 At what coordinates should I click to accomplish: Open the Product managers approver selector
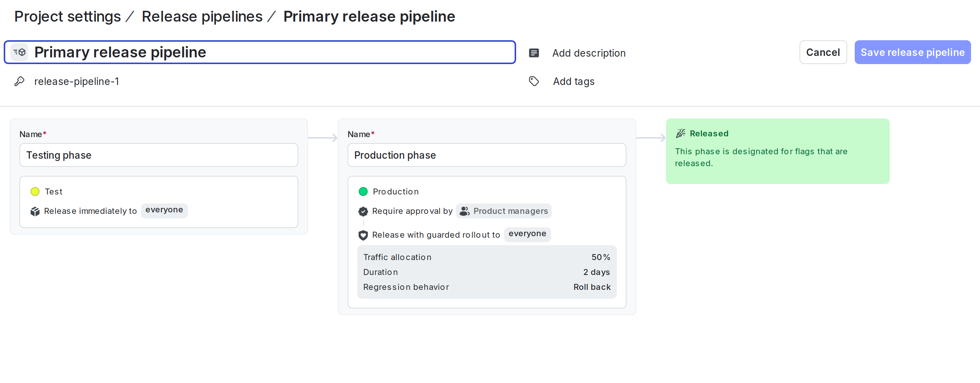[x=503, y=211]
